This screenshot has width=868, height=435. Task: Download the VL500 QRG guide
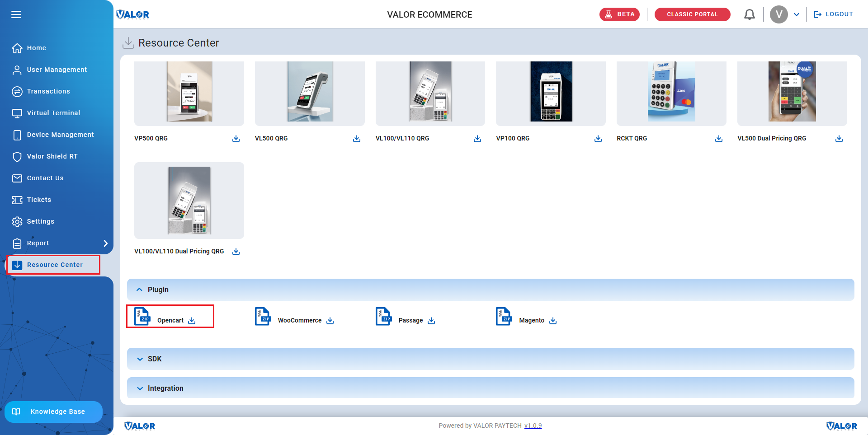357,139
